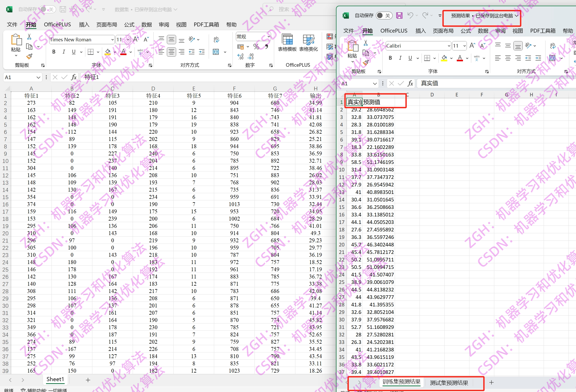Toggle 自动保存 switch in right window
The width and height of the screenshot is (576, 392).
pyautogui.click(x=384, y=16)
